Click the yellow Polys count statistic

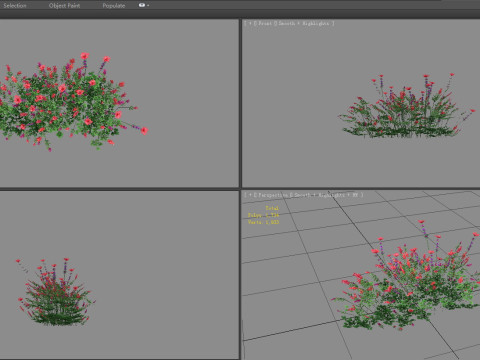(x=263, y=215)
